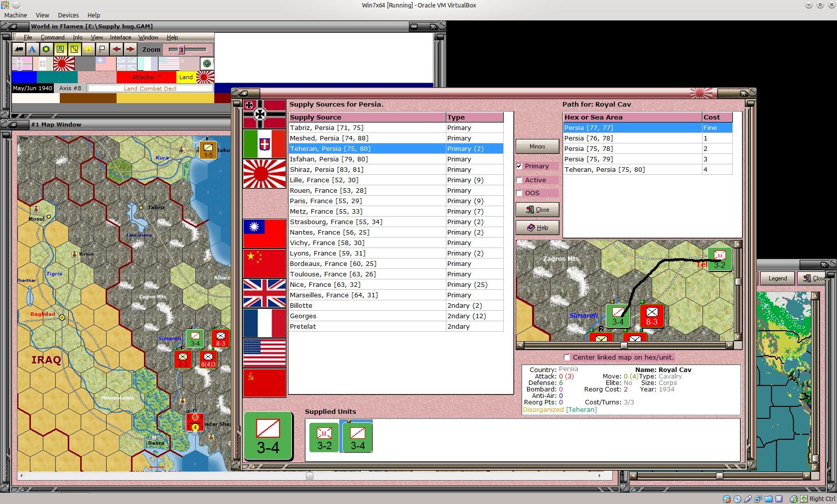Click the optical disc icon in VirtualBox status bar
837x504 pixels.
click(737, 499)
